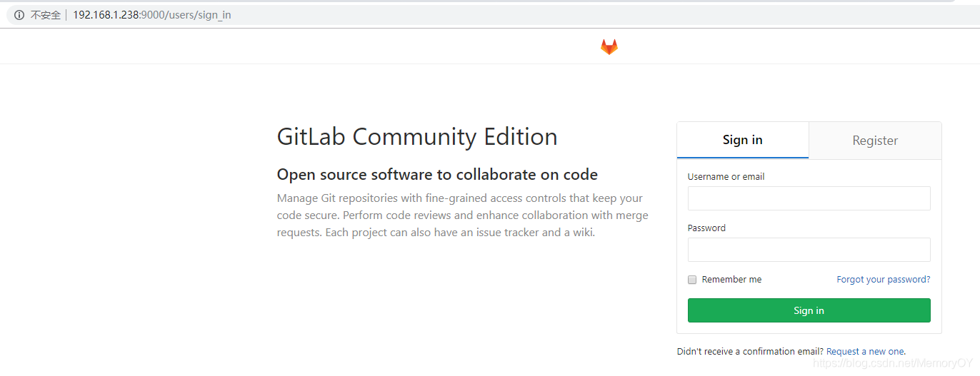Open the Forgot your password link
The image size is (980, 376).
pyautogui.click(x=884, y=280)
